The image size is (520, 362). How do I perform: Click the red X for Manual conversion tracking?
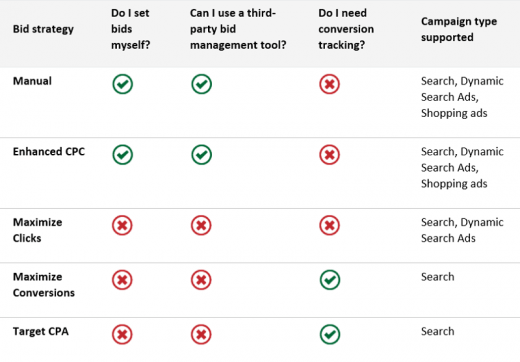pos(330,84)
